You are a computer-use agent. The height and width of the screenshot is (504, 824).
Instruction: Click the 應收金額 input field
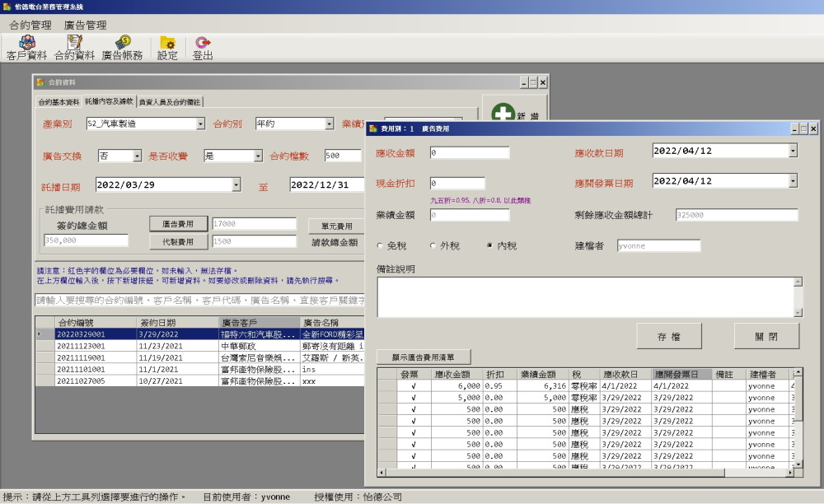click(470, 153)
